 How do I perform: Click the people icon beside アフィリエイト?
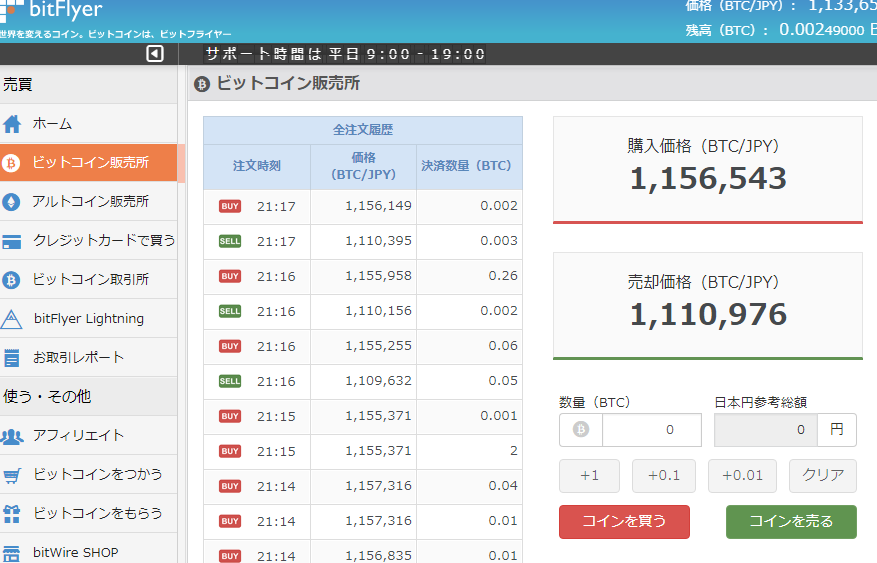click(x=12, y=436)
